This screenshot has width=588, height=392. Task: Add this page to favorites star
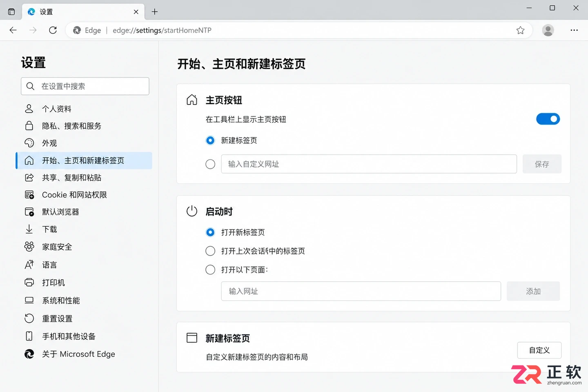click(x=520, y=30)
